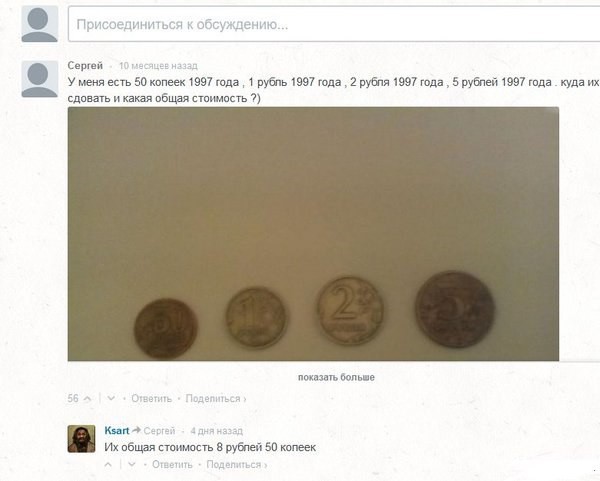600x481 pixels.
Task: Open Сергей's default avatar icon
Action: 39,79
